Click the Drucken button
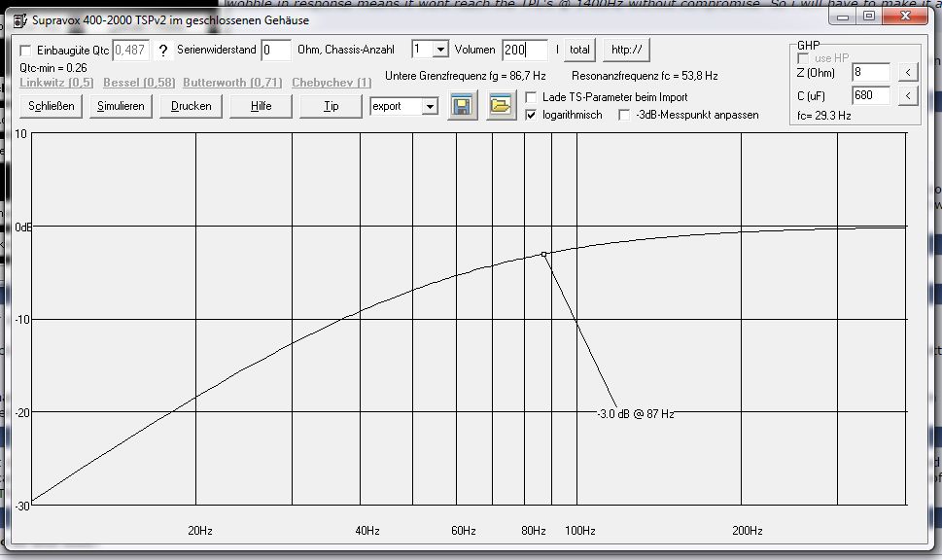 click(192, 106)
